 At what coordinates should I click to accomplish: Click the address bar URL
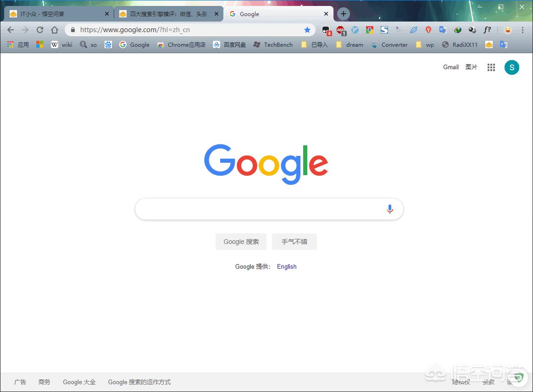135,30
